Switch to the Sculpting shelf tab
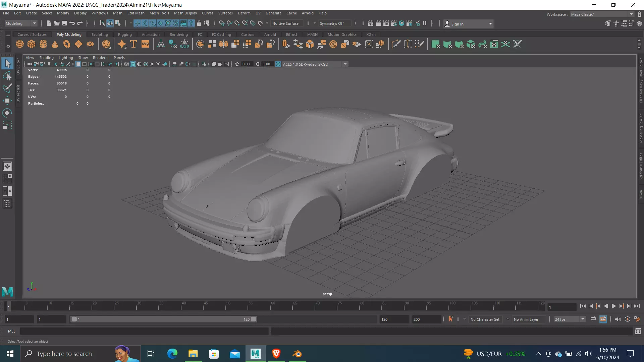This screenshot has width=644, height=362. 100,35
